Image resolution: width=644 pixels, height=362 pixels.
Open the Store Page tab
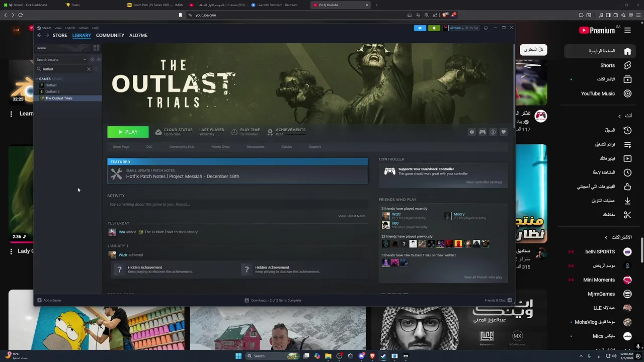pyautogui.click(x=121, y=147)
